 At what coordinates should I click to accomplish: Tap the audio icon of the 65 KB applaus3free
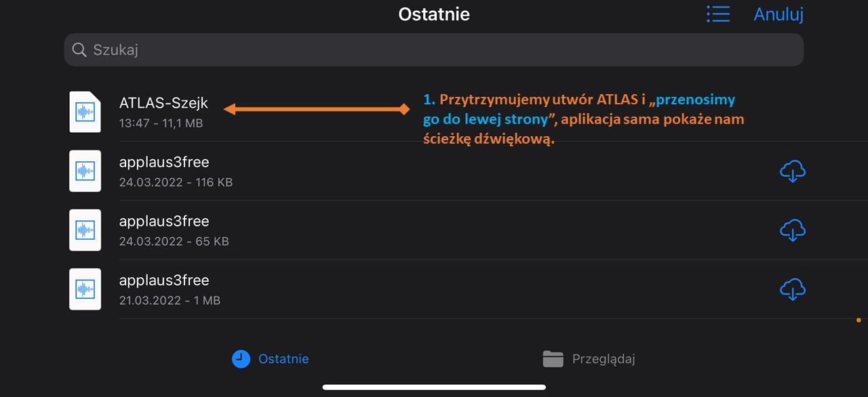click(x=85, y=230)
